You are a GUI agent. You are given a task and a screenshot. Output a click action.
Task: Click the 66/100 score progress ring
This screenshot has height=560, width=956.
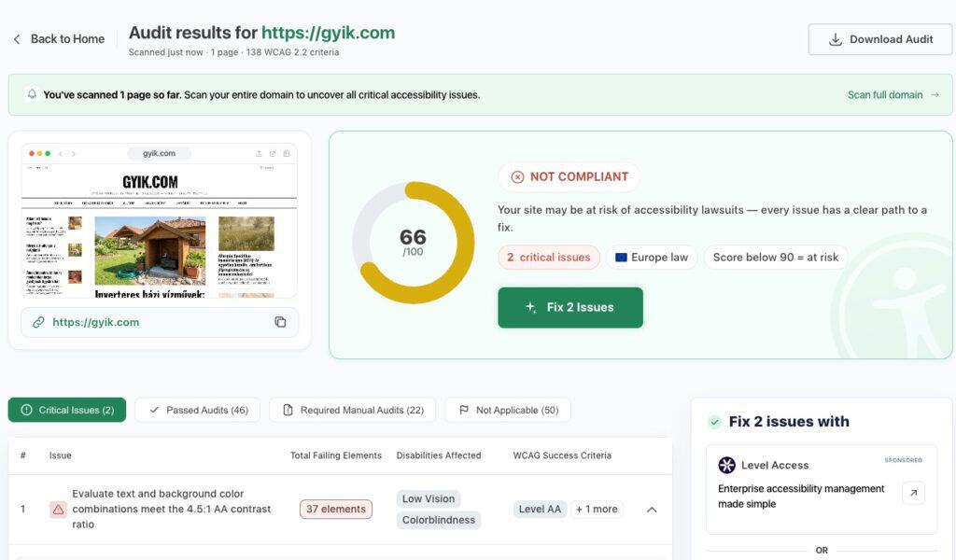(x=414, y=243)
